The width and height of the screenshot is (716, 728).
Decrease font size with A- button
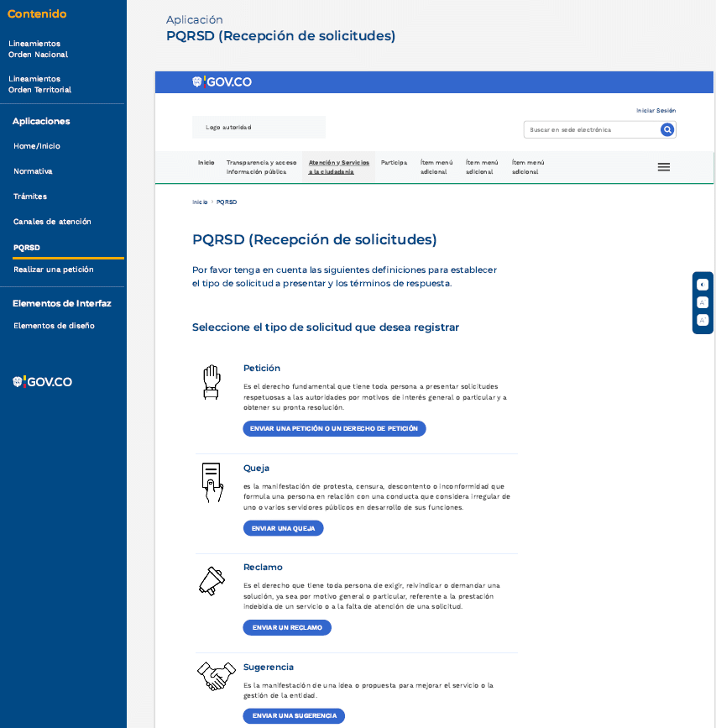[703, 302]
